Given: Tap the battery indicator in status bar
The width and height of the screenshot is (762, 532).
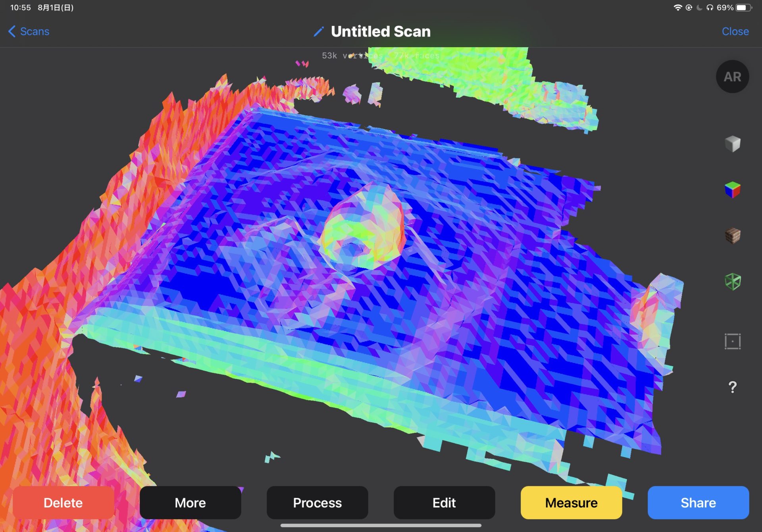Looking at the screenshot, I should (743, 8).
